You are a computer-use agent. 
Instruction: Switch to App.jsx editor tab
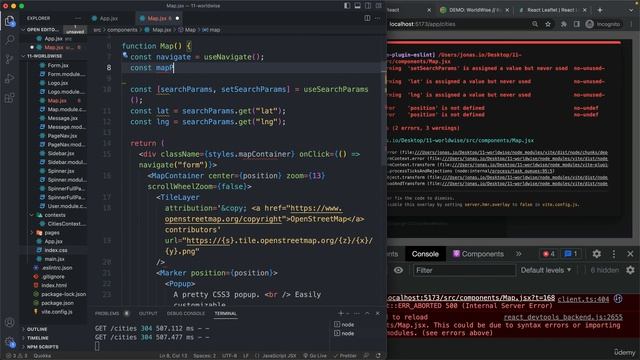pyautogui.click(x=109, y=18)
